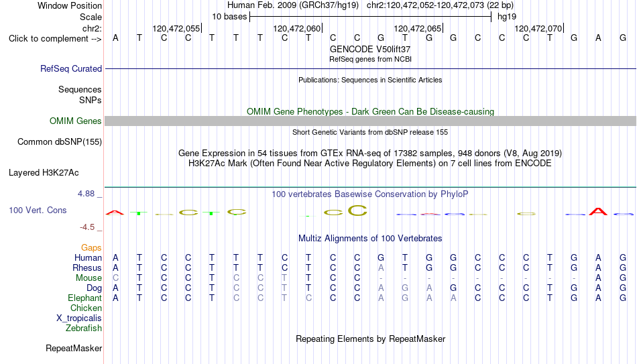The image size is (637, 364).
Task: Click the red A logo near the PhyloP track's right end
Action: (598, 211)
